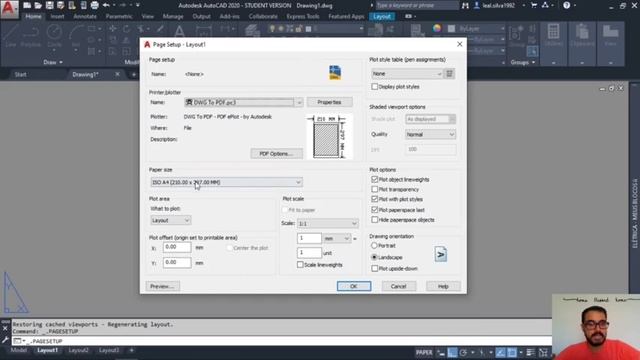This screenshot has width=640, height=360.
Task: Open the Paper size dropdown
Action: pyautogui.click(x=227, y=182)
